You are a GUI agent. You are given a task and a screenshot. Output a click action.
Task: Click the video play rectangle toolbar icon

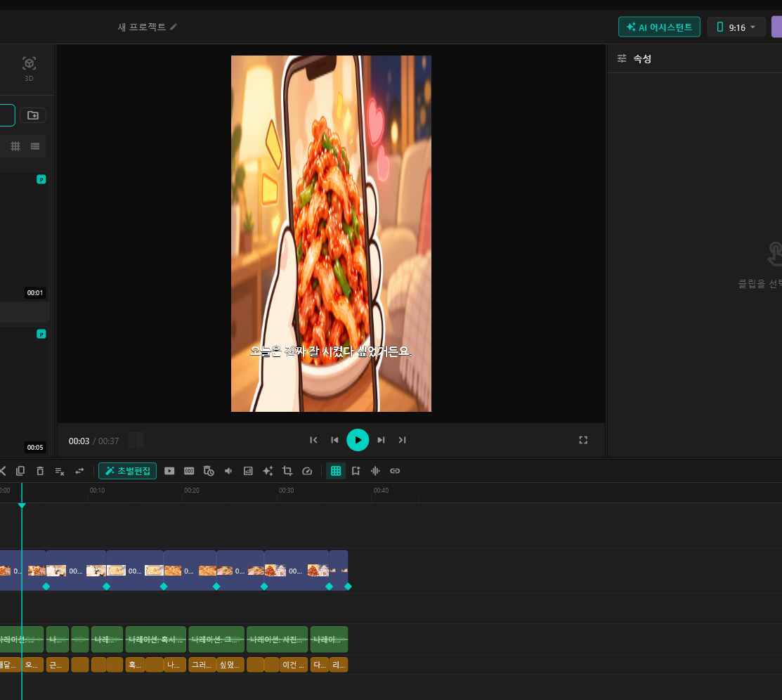[x=169, y=471]
